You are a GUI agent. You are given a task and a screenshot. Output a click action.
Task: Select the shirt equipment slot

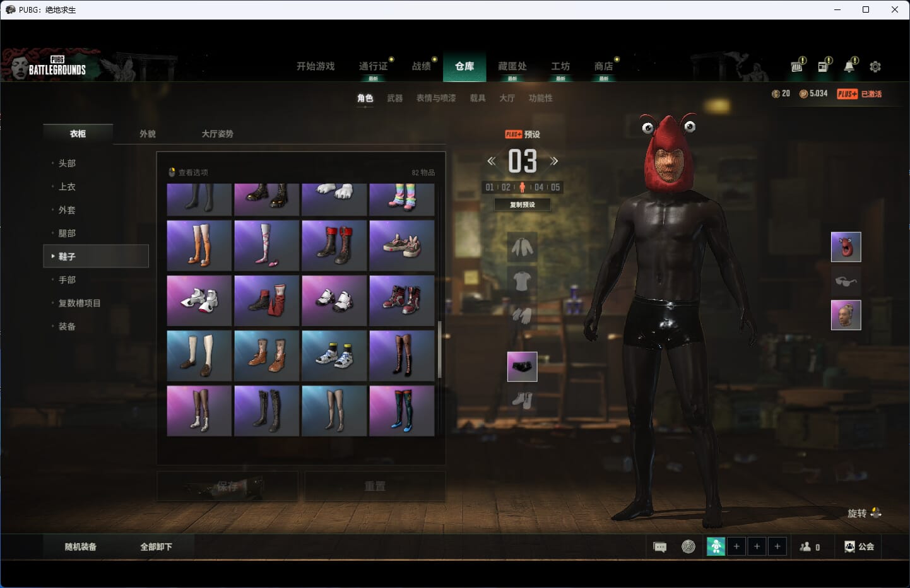(x=522, y=280)
